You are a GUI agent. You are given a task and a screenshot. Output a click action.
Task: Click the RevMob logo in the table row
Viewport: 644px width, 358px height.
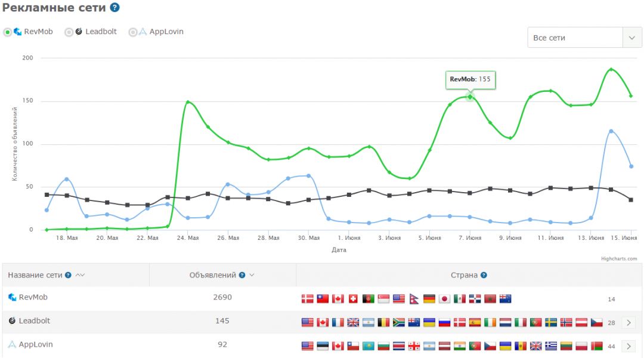(13, 297)
